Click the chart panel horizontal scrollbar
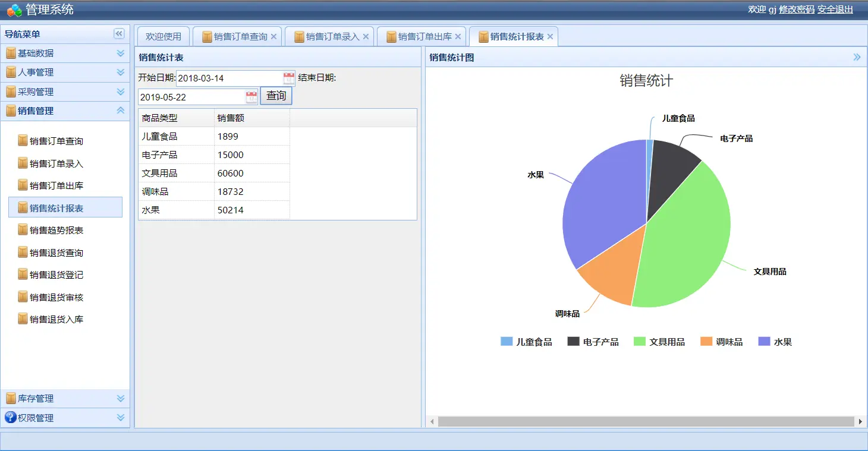Screen dimensions: 868x451 tap(646, 421)
